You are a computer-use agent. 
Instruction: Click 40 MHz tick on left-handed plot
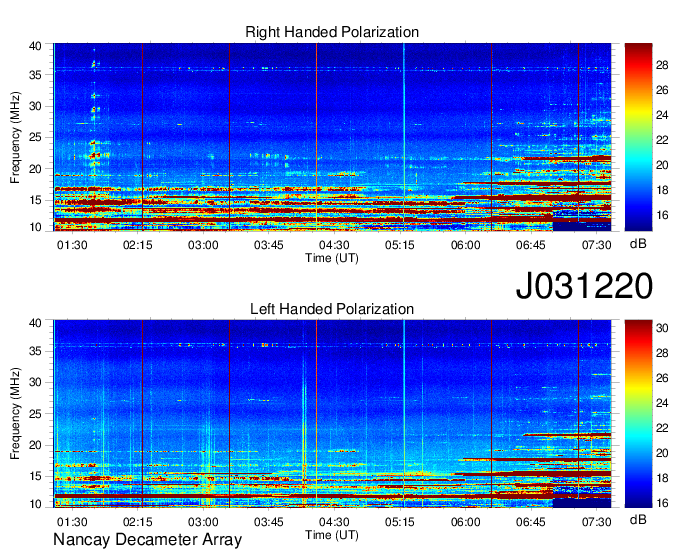click(35, 323)
